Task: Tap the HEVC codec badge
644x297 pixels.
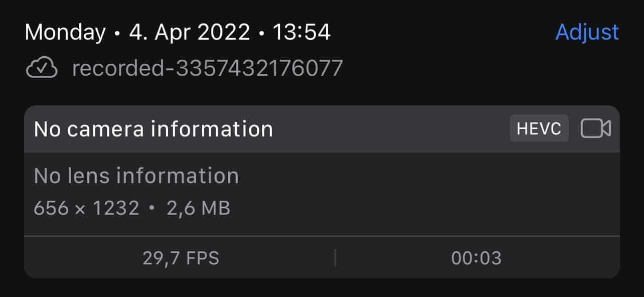Action: [x=539, y=128]
